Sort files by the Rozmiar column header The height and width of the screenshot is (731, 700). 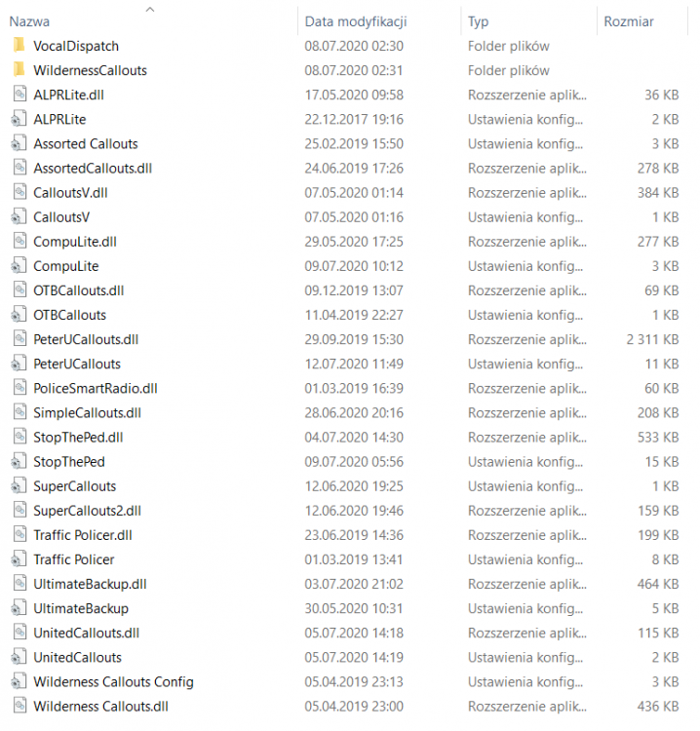click(x=629, y=21)
